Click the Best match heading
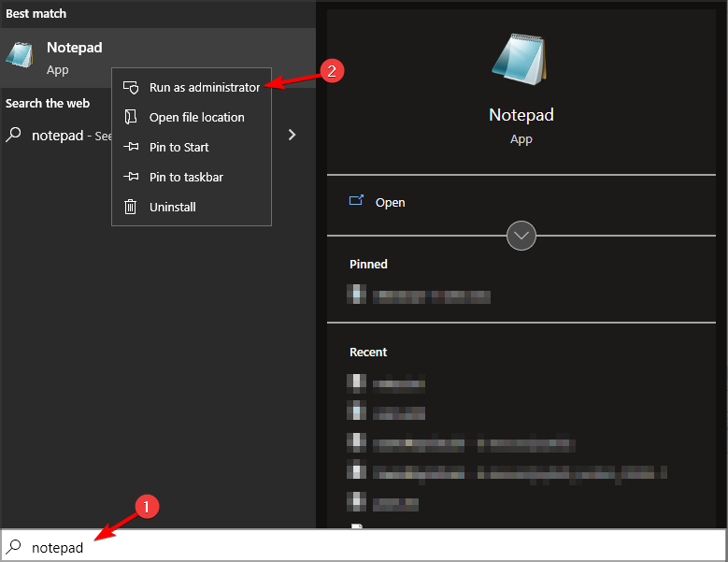This screenshot has height=562, width=728. (x=36, y=14)
